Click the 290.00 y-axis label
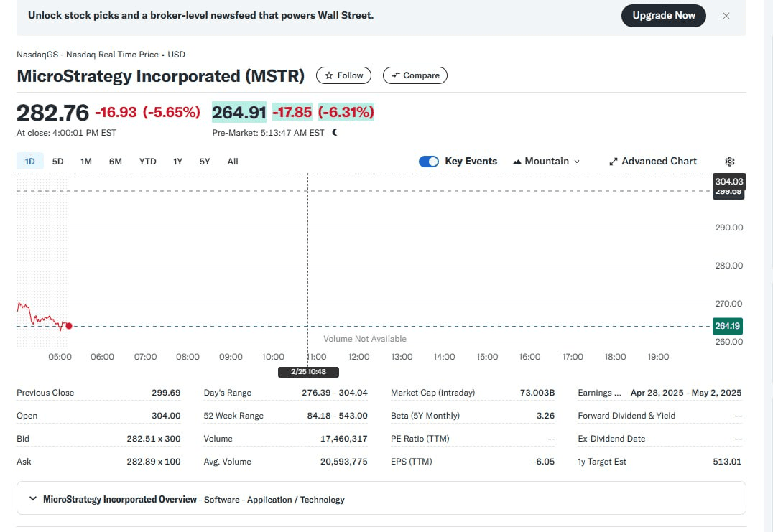 (729, 228)
